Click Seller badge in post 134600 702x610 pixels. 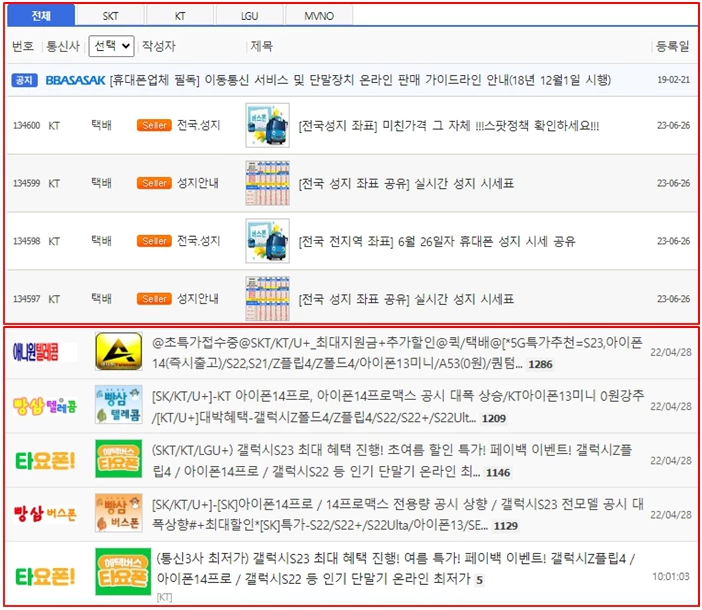point(154,125)
